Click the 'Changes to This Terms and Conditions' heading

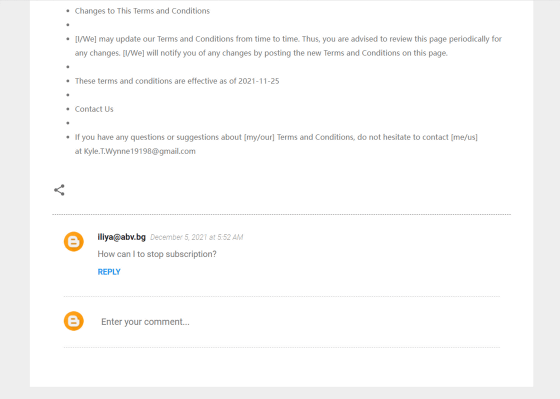pos(142,11)
